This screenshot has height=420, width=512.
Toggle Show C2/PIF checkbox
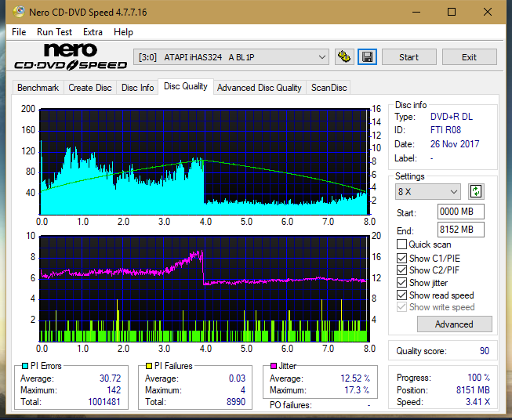click(x=401, y=270)
